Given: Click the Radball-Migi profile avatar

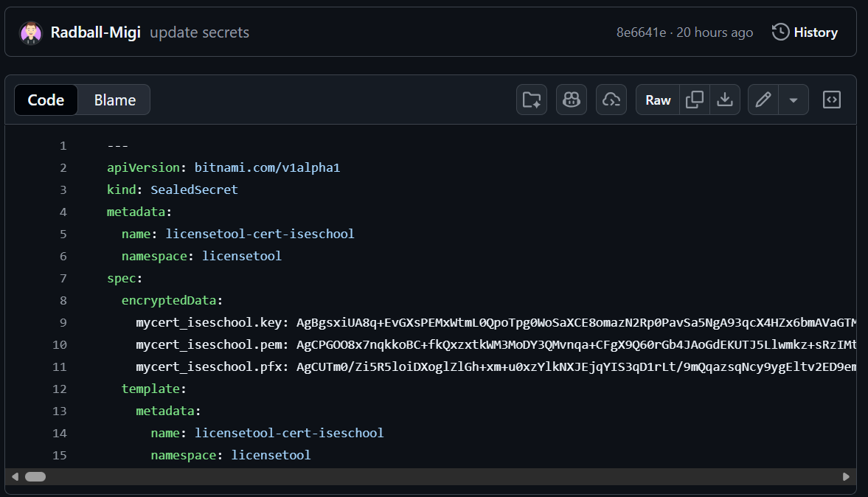Looking at the screenshot, I should (x=31, y=32).
